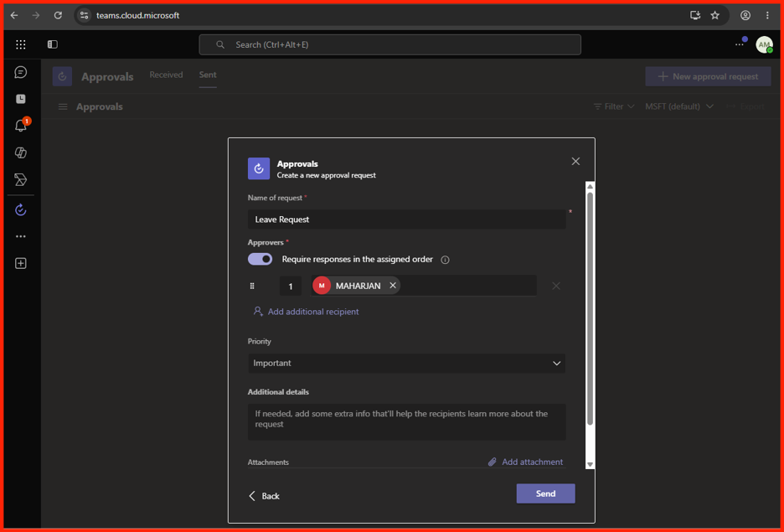This screenshot has width=784, height=532.
Task: Open the Copilot icon in sidebar
Action: pos(20,153)
